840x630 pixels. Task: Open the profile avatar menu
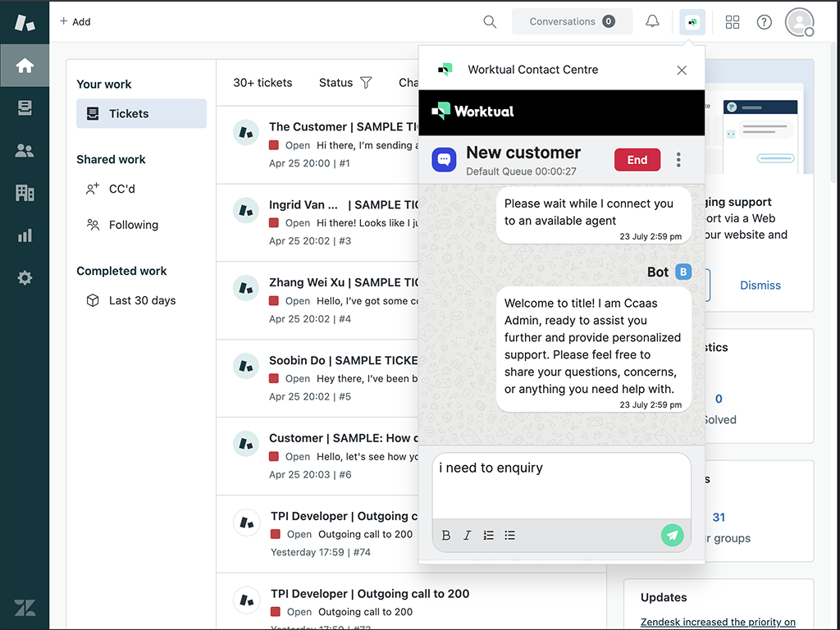pyautogui.click(x=798, y=22)
